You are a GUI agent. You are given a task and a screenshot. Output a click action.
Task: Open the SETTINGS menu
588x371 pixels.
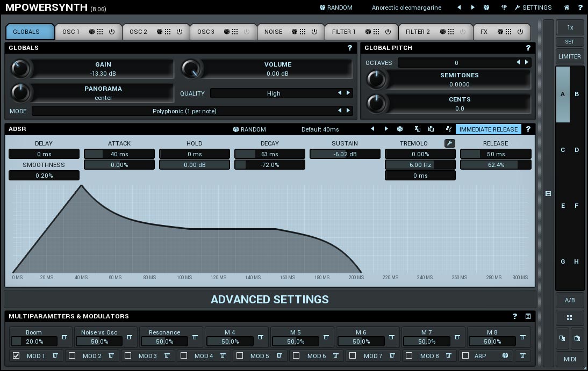coord(533,8)
